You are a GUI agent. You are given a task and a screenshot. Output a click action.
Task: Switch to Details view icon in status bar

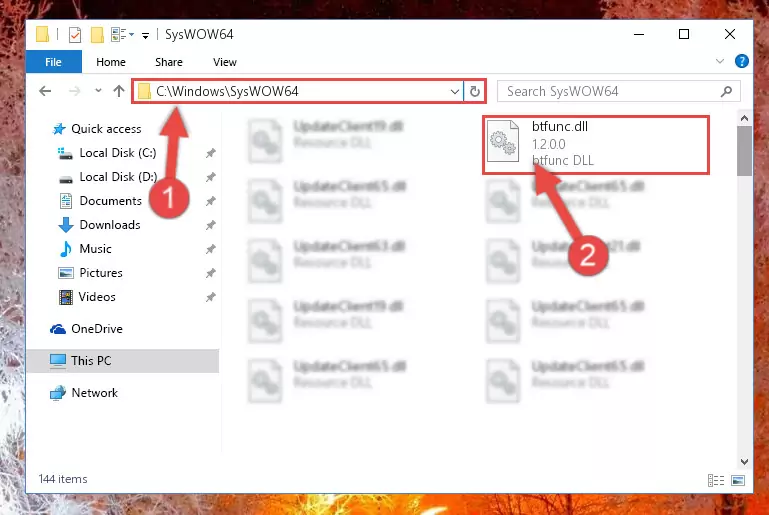click(716, 480)
